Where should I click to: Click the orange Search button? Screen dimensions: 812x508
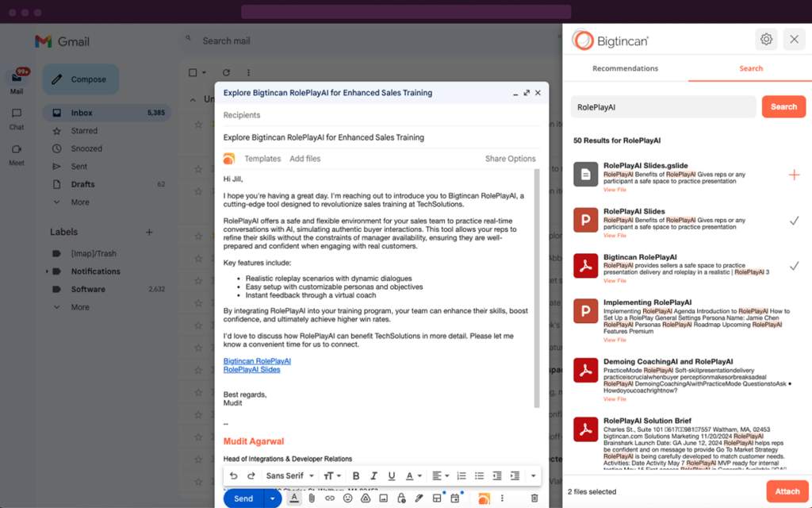tap(783, 107)
